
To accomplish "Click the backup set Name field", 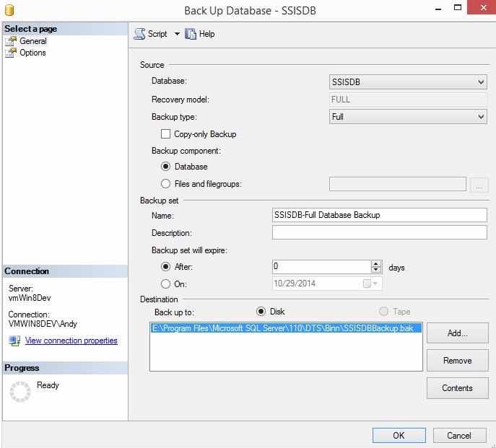I will (x=379, y=215).
